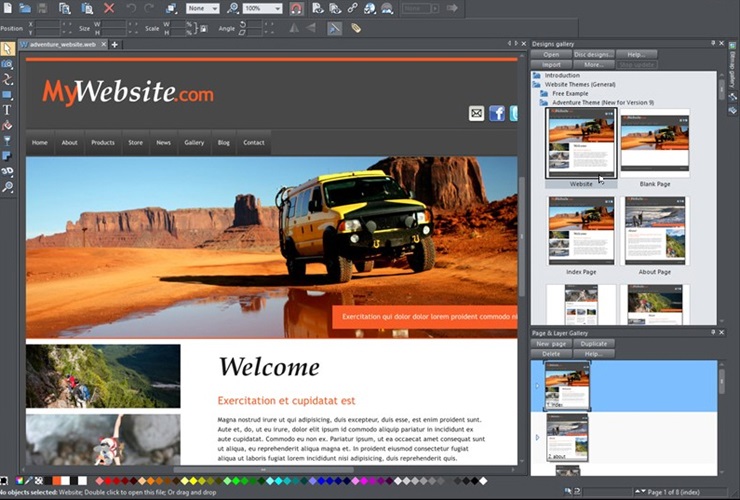Click the link chain icon in toolbar

click(x=353, y=8)
